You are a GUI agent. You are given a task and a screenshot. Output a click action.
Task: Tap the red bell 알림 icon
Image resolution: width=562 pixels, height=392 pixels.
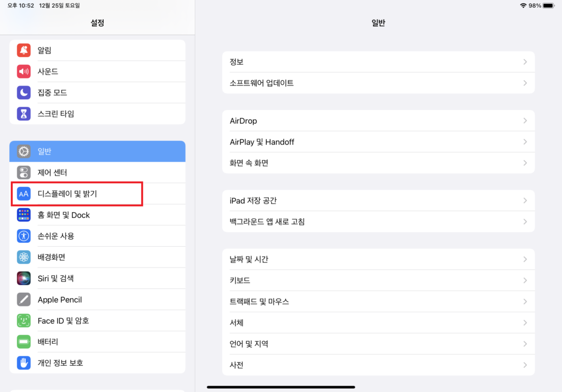[24, 50]
